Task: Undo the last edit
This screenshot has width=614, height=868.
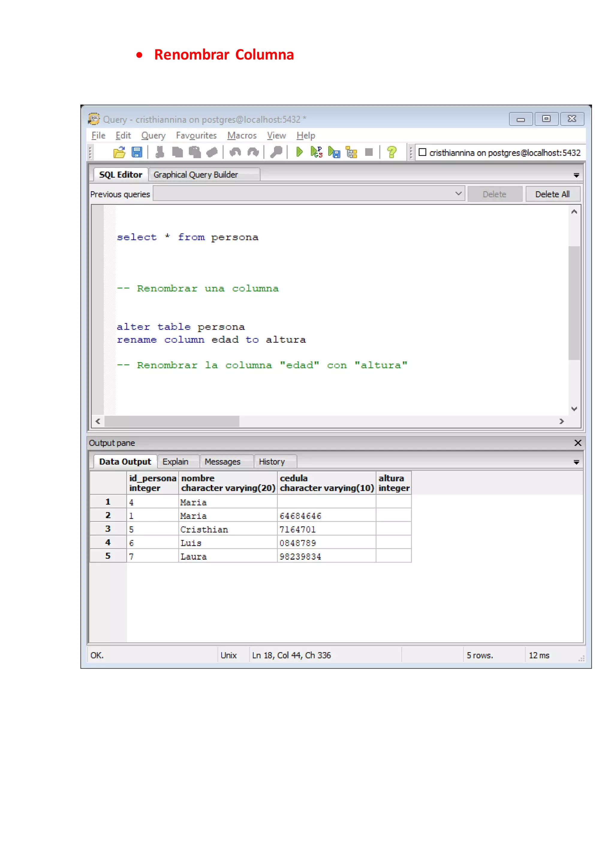Action: (235, 152)
